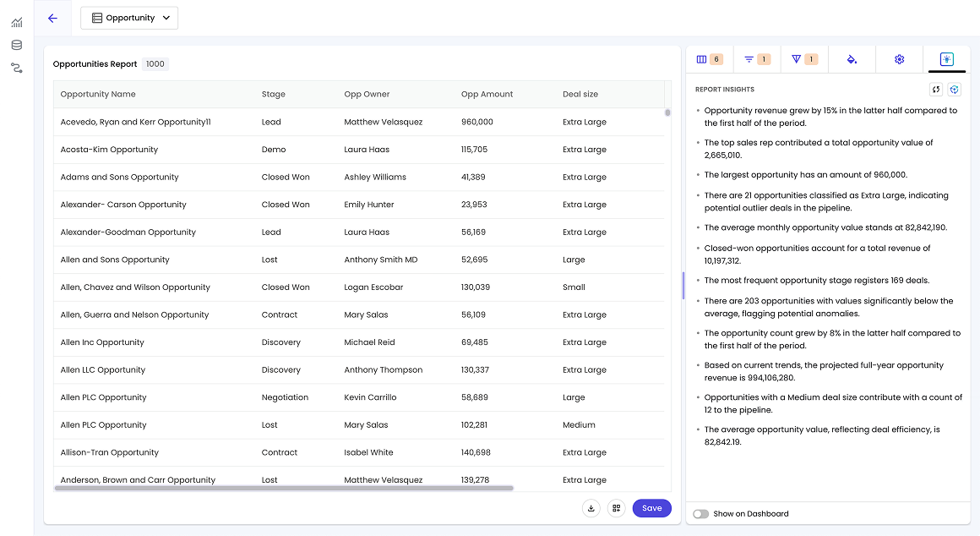Select the lightbulb insights tab
This screenshot has width=980, height=536.
coord(947,59)
